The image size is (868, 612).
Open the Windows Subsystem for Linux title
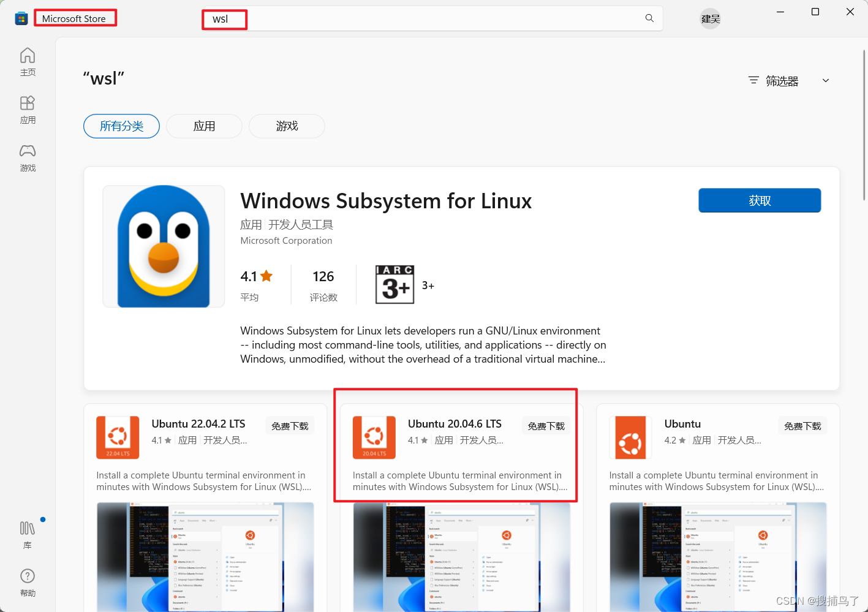pyautogui.click(x=386, y=201)
